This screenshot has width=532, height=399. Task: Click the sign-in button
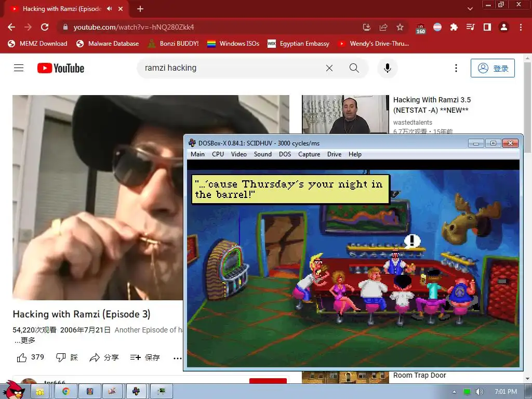point(493,68)
